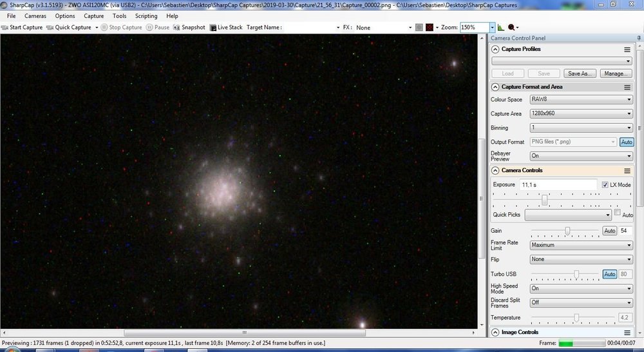644x352 pixels.
Task: Open the Capture Area dropdown
Action: click(x=581, y=113)
